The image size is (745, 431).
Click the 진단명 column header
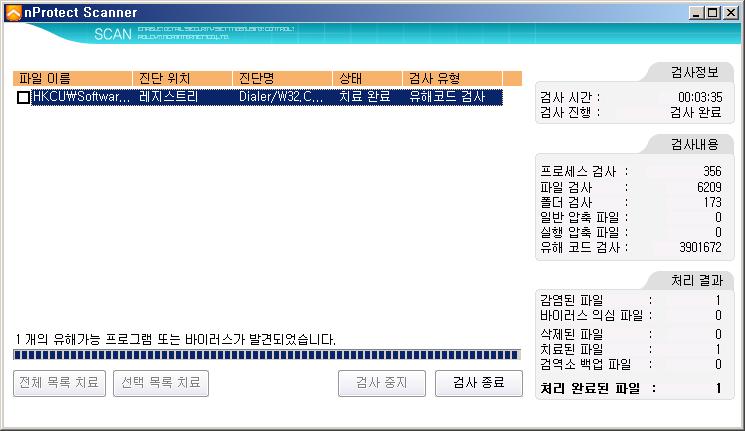(282, 78)
